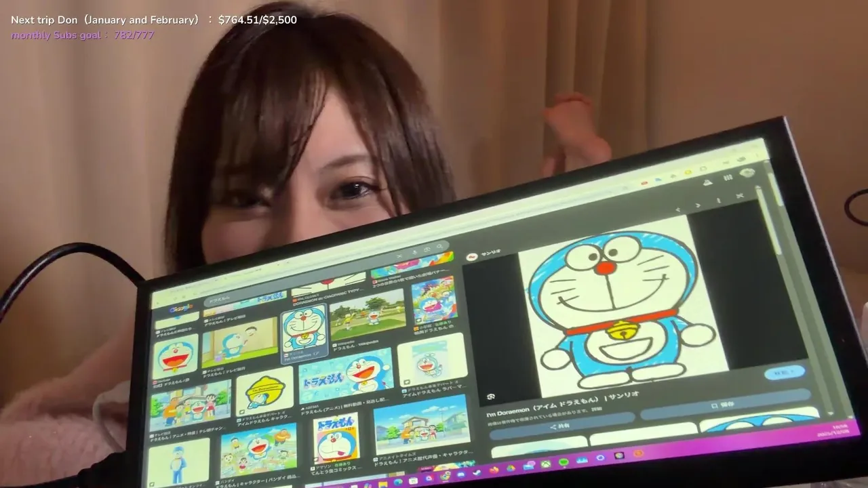Click the Google logo on the results page
Screen dimensions: 868x488
[x=180, y=310]
